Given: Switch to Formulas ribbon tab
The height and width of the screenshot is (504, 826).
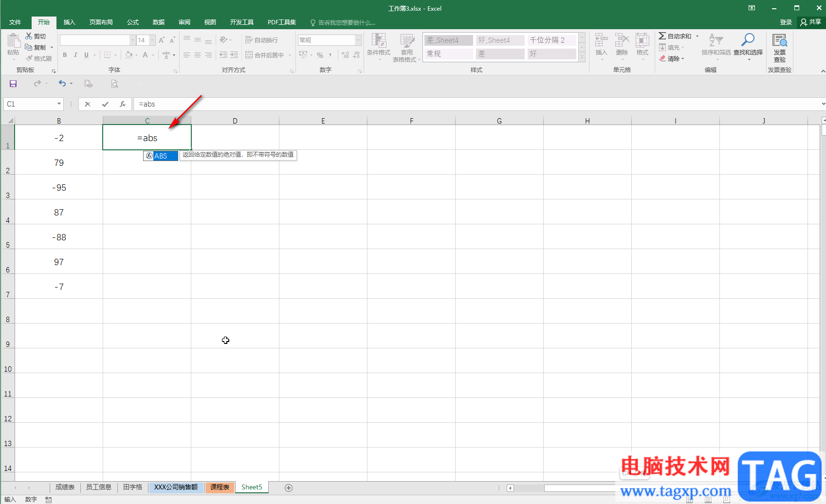Looking at the screenshot, I should pyautogui.click(x=133, y=22).
